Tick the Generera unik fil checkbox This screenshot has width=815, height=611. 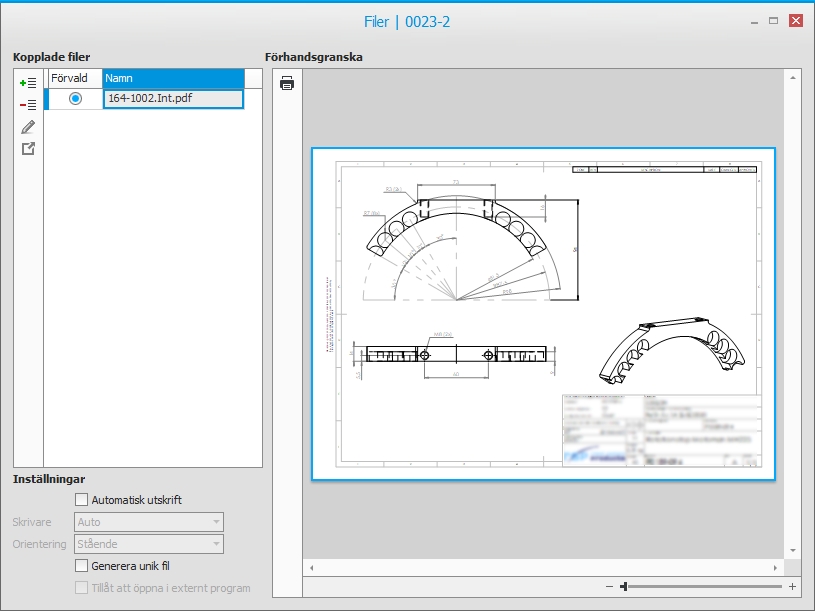coord(82,566)
